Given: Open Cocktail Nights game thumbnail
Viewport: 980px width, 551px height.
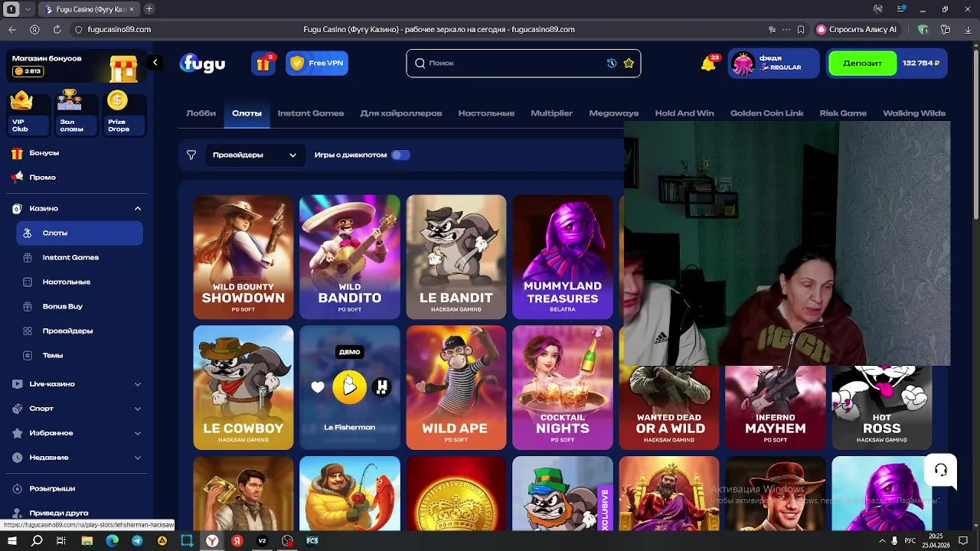Looking at the screenshot, I should (563, 388).
